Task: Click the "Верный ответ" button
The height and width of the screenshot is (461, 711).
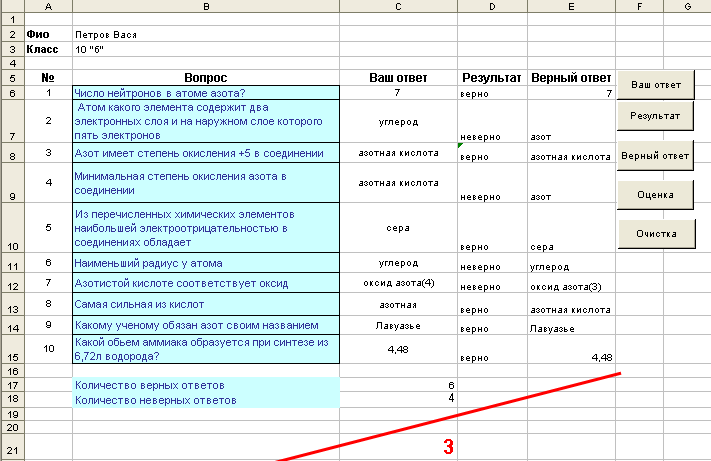Action: pos(655,155)
